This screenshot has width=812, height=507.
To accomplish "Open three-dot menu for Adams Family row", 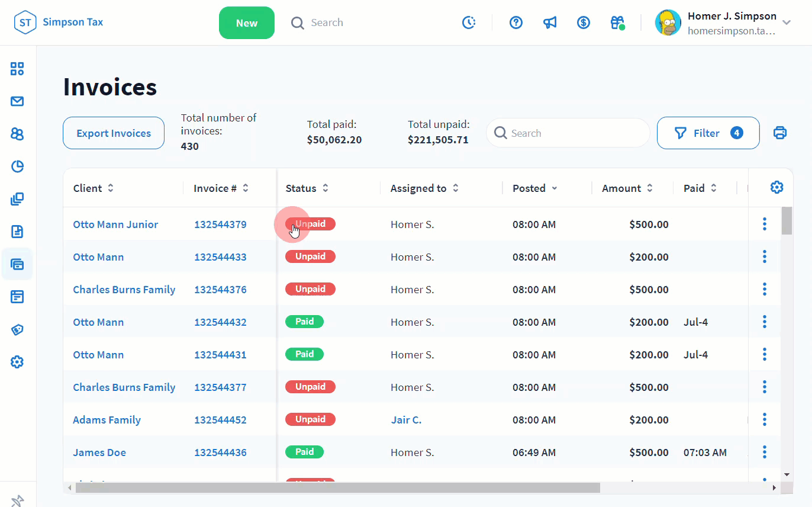I will (765, 420).
